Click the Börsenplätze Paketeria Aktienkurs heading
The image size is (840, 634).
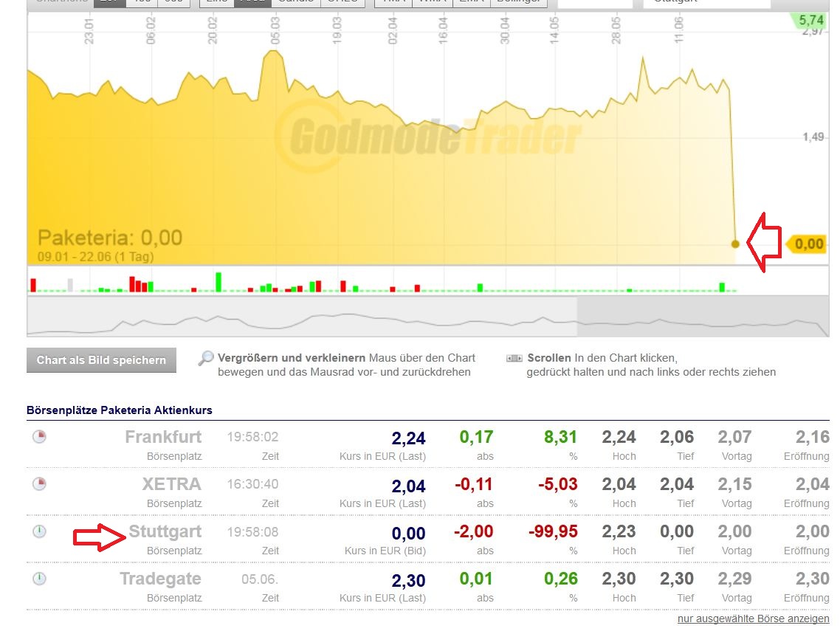pyautogui.click(x=120, y=410)
